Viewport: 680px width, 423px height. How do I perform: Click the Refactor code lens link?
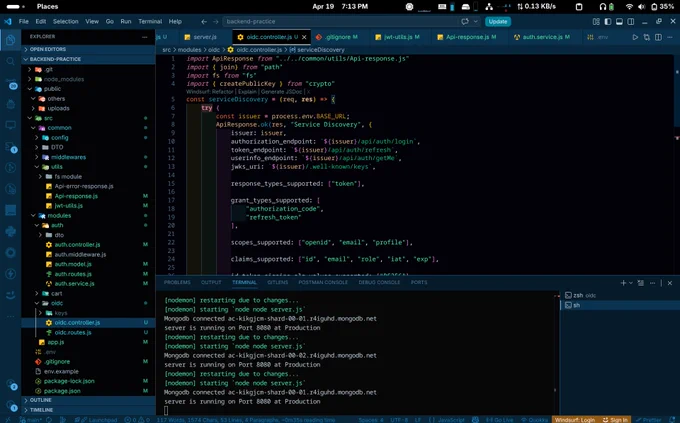tap(223, 92)
